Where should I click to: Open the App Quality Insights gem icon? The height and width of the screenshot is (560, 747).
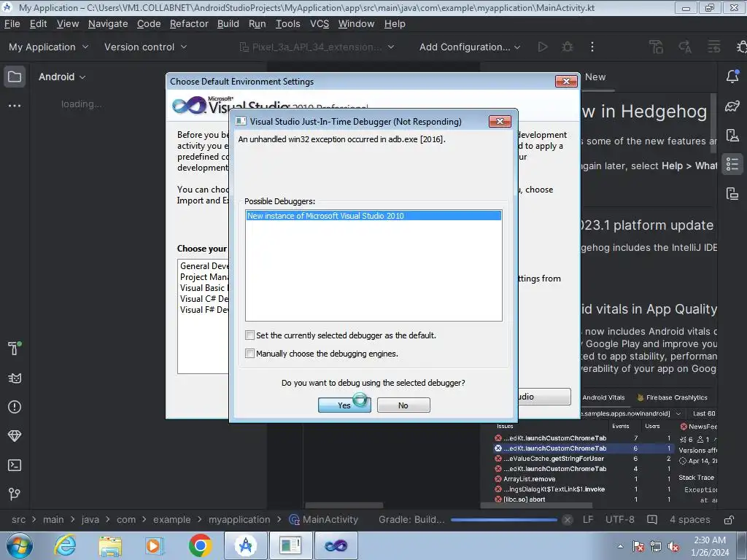pyautogui.click(x=15, y=436)
